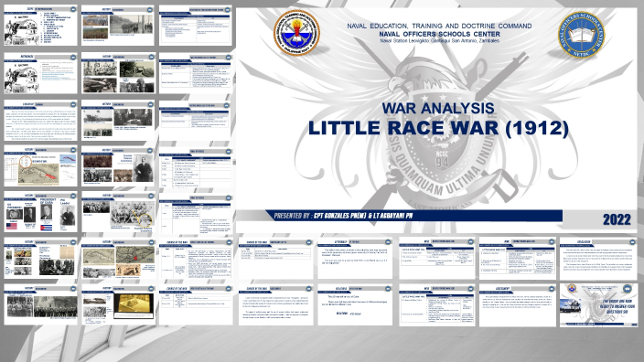
Task: Open the References slide thumbnail
Action: click(40, 72)
